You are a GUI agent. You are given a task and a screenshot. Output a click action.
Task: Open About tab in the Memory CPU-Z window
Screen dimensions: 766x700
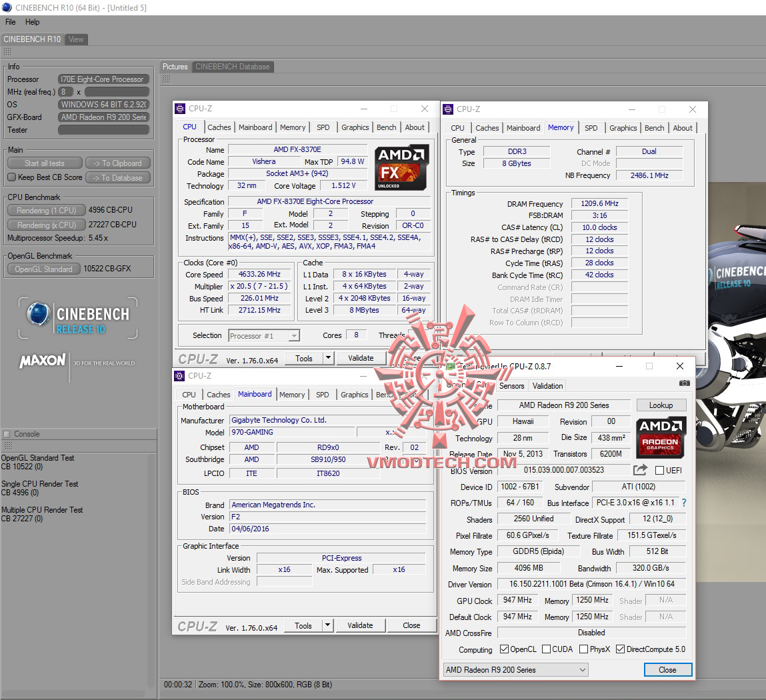click(683, 128)
